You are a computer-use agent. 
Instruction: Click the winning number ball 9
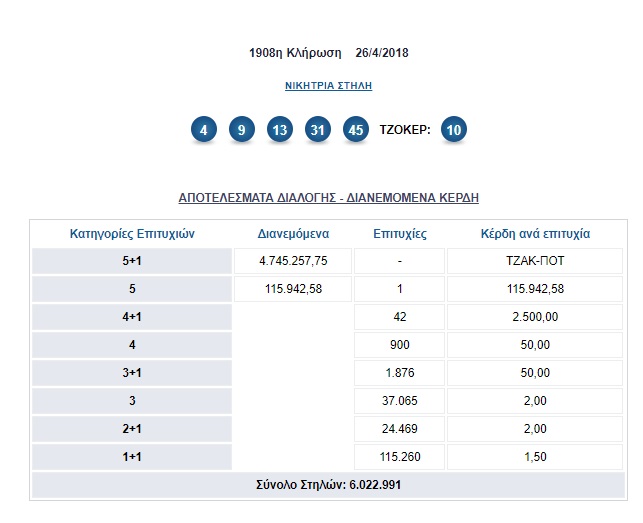pyautogui.click(x=242, y=130)
